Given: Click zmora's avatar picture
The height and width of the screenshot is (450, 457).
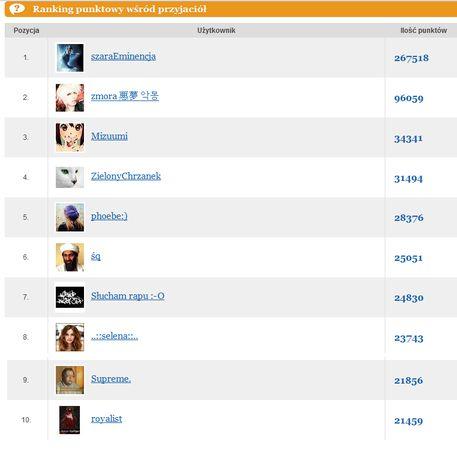Looking at the screenshot, I should click(70, 98).
